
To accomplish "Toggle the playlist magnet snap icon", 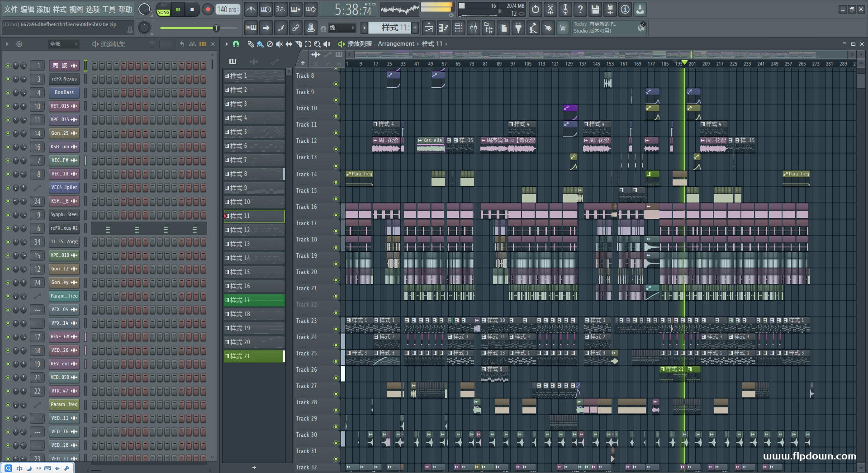I will [236, 44].
